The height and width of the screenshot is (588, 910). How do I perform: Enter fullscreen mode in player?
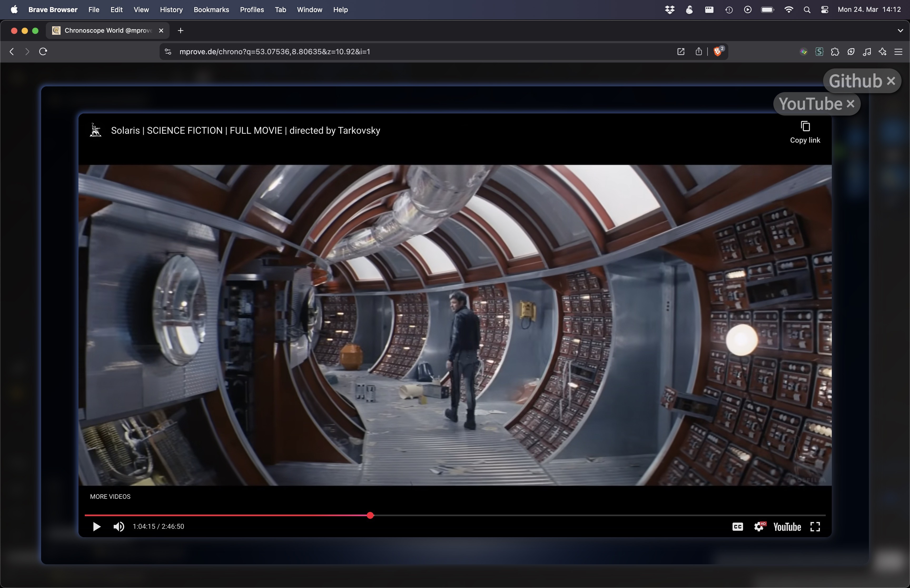tap(815, 527)
